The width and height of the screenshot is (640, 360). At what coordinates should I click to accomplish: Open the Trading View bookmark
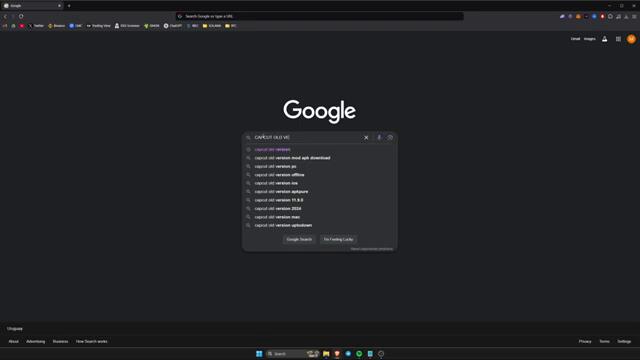click(98, 26)
